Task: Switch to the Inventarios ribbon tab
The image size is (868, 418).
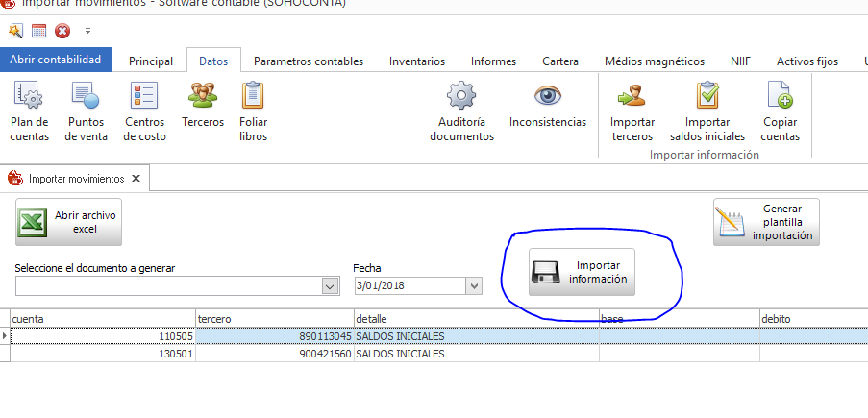Action: click(416, 61)
